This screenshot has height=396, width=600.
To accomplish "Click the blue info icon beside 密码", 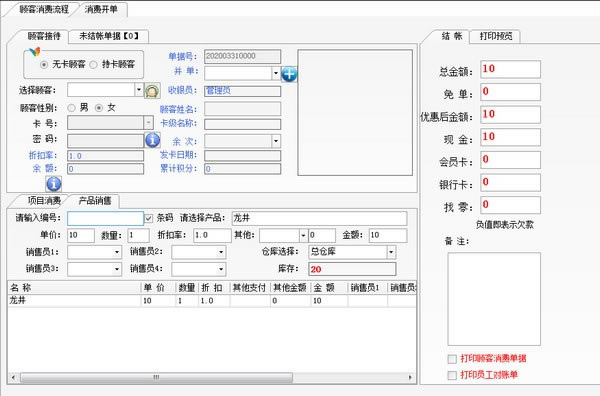I will click(x=152, y=140).
